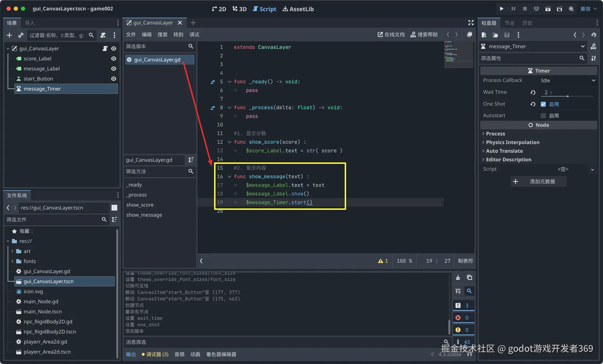603x364 pixels.
Task: Fold the show_message function
Action: [x=230, y=177]
